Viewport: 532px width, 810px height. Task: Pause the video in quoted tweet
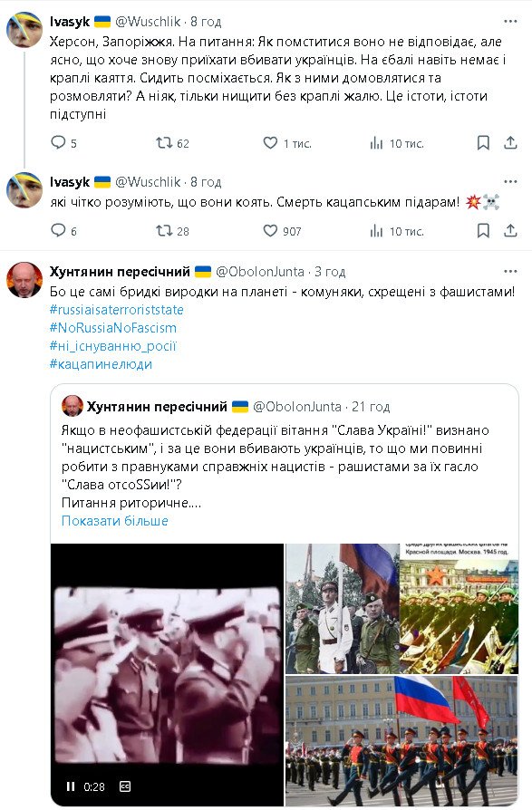coord(71,786)
